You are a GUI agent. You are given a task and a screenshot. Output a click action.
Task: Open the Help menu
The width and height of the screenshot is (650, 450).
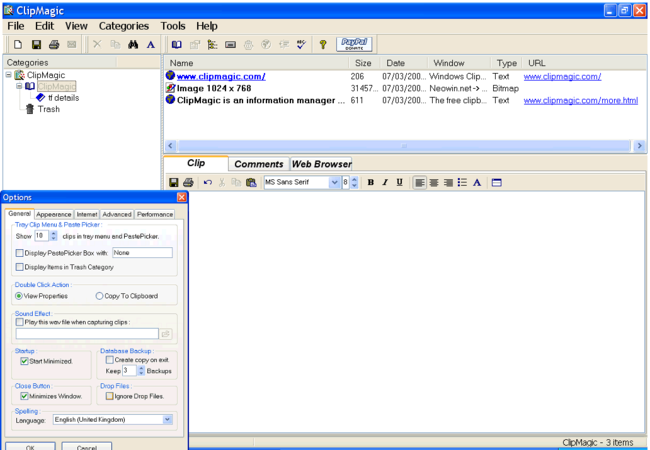click(x=207, y=26)
